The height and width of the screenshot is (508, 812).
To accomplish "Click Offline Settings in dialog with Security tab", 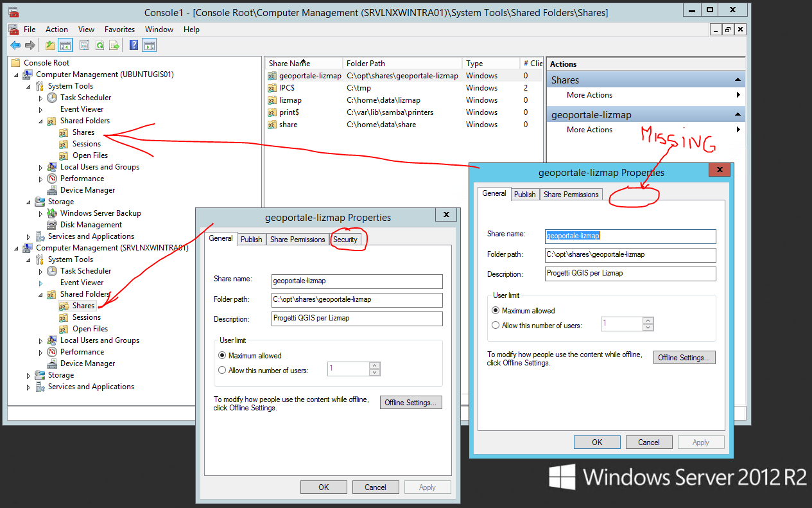I will [x=411, y=403].
